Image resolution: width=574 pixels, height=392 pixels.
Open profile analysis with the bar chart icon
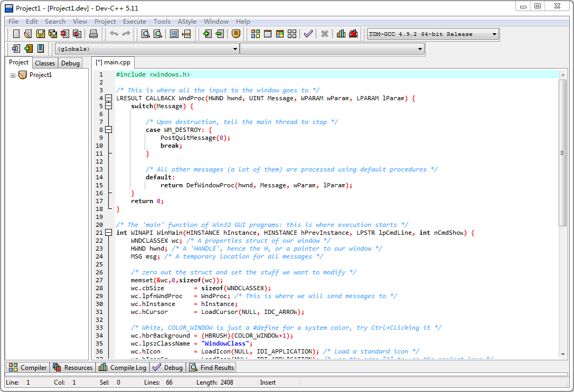pos(341,33)
